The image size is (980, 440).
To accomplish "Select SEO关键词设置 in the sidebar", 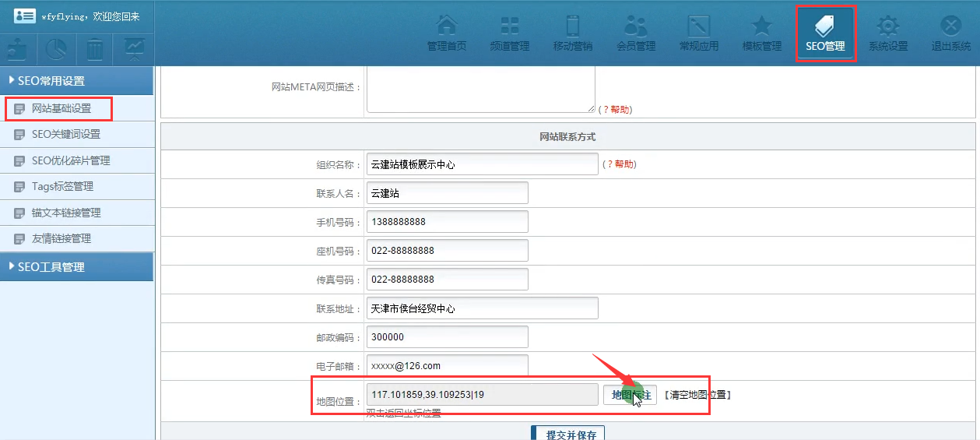I will pyautogui.click(x=66, y=135).
